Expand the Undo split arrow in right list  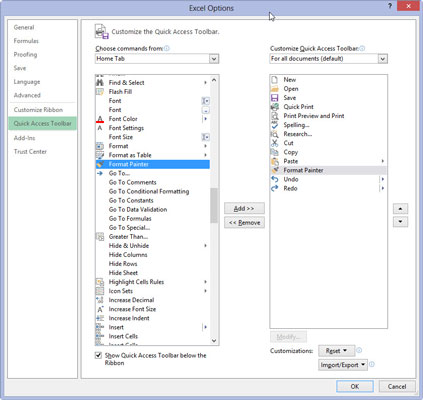pyautogui.click(x=383, y=179)
